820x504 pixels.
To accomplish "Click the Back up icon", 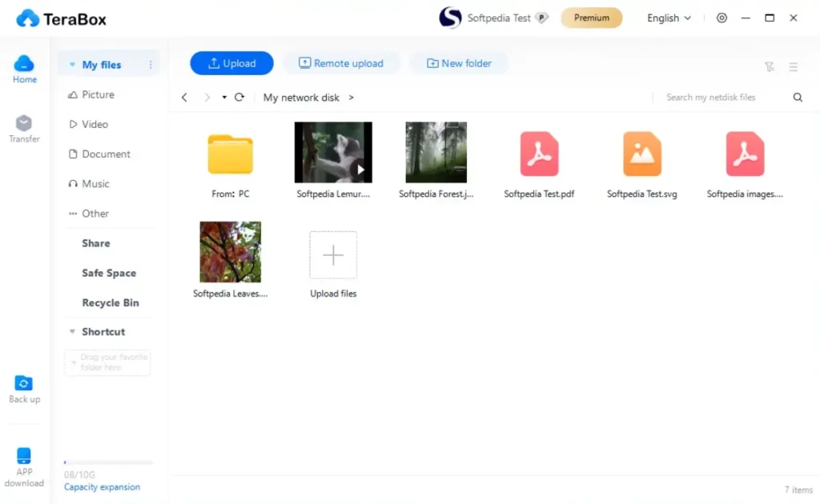I will [24, 390].
